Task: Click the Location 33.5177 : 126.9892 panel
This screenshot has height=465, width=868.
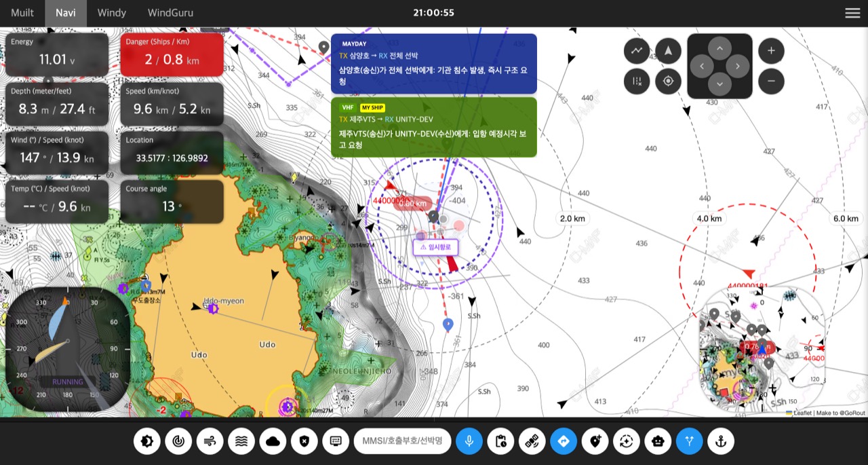Action: pos(172,153)
